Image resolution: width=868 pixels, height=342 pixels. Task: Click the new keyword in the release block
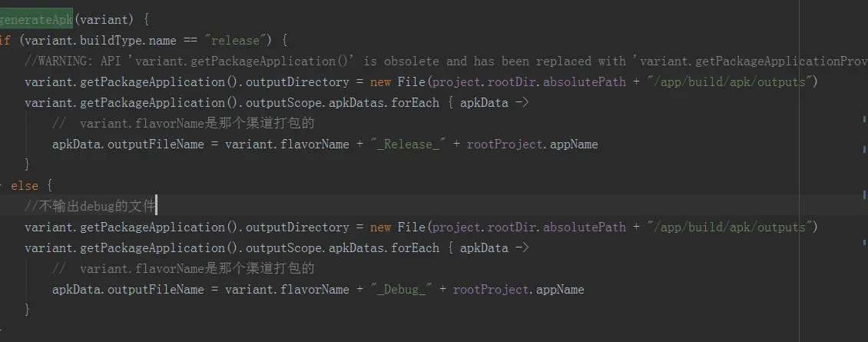(380, 82)
